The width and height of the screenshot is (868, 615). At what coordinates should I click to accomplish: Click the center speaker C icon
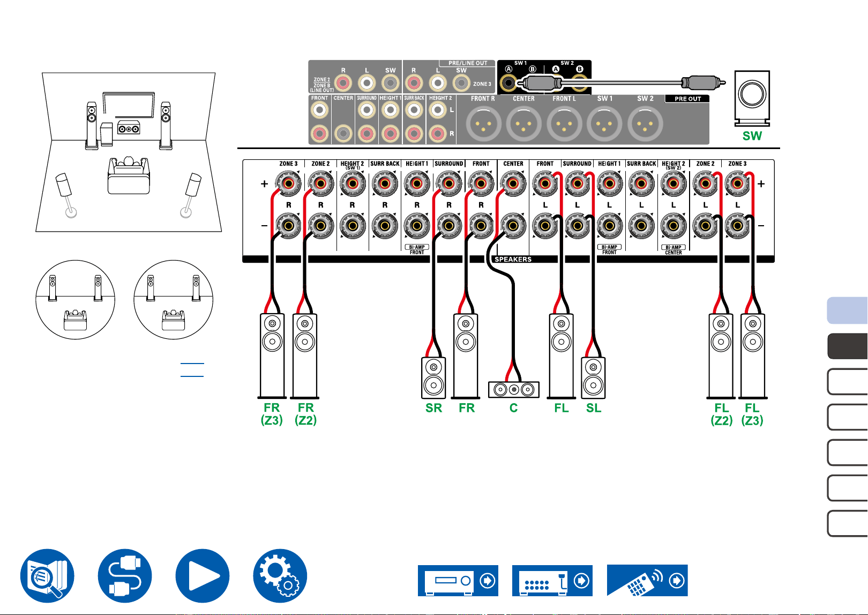pyautogui.click(x=514, y=389)
